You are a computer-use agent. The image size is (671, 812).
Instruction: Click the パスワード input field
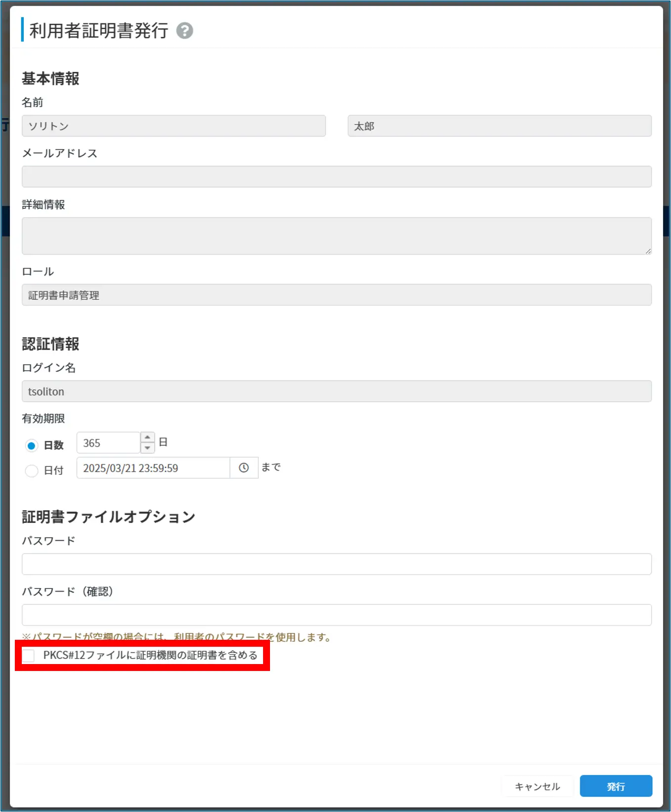click(x=336, y=564)
